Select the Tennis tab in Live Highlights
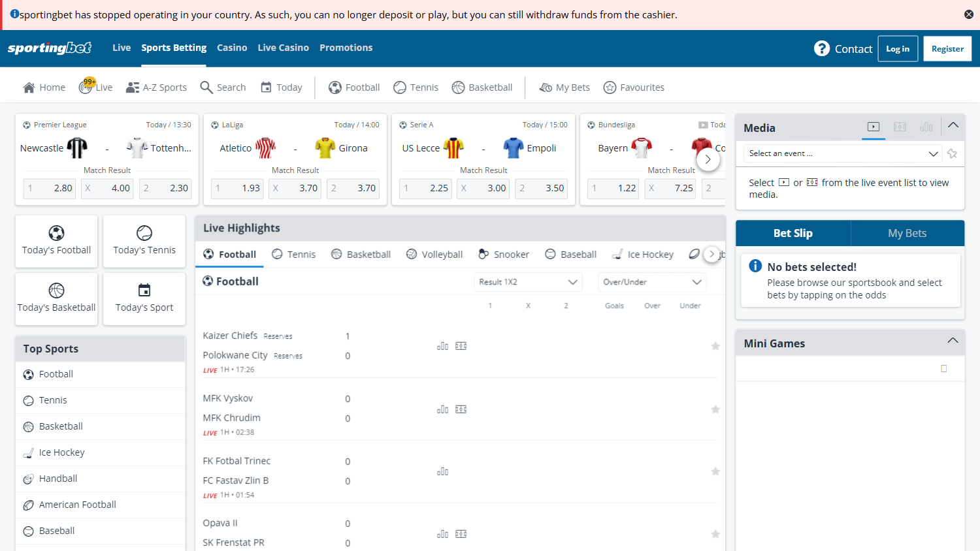The image size is (980, 551). pos(294,255)
